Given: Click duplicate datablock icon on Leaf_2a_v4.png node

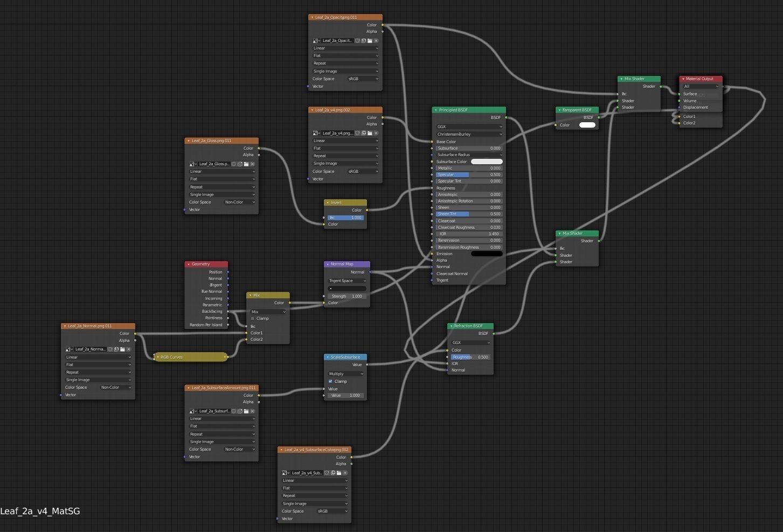Looking at the screenshot, I should (x=364, y=134).
